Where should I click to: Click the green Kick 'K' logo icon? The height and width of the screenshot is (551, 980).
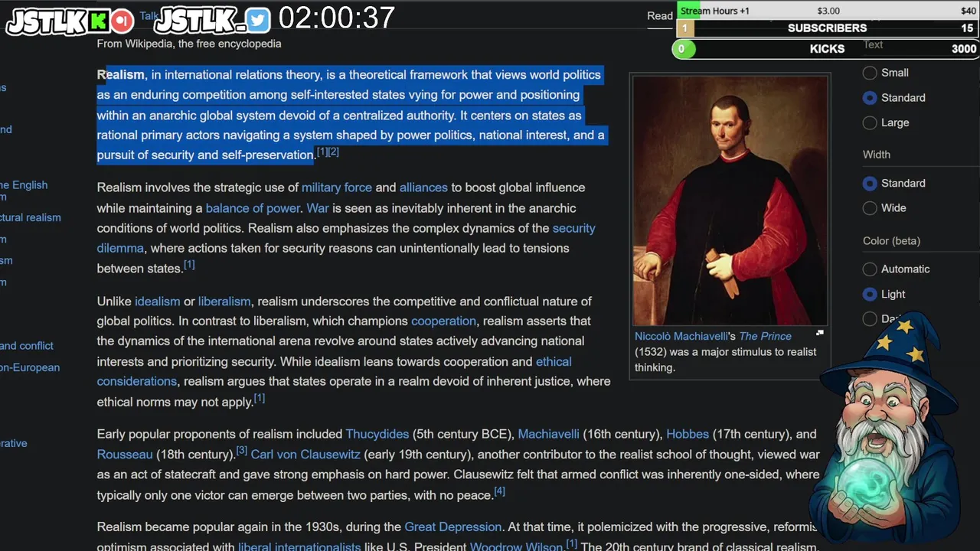point(98,21)
